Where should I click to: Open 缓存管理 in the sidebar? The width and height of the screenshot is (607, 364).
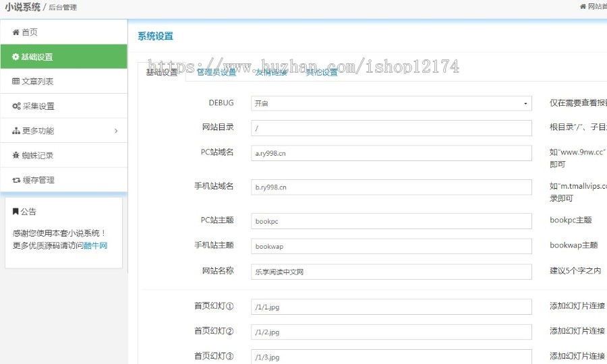(64, 180)
